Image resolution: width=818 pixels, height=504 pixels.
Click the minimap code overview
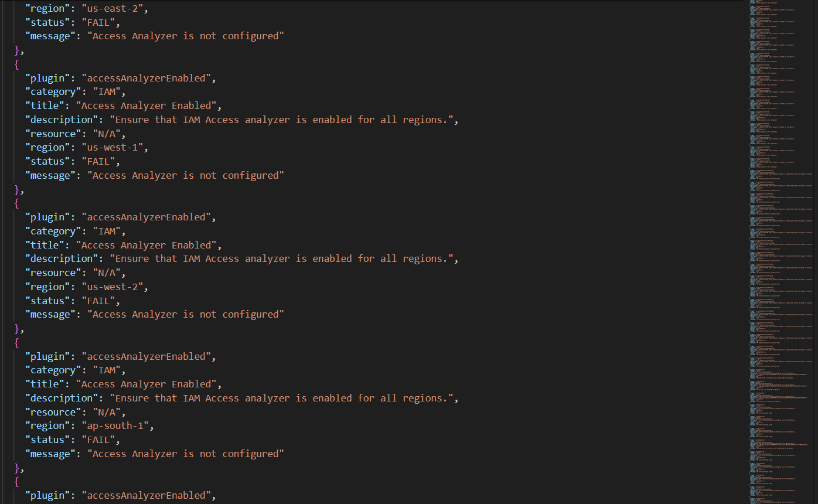pyautogui.click(x=781, y=252)
